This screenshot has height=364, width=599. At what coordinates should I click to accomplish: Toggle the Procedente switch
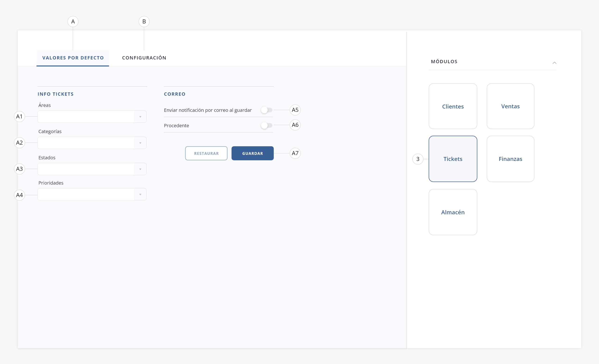pos(267,126)
